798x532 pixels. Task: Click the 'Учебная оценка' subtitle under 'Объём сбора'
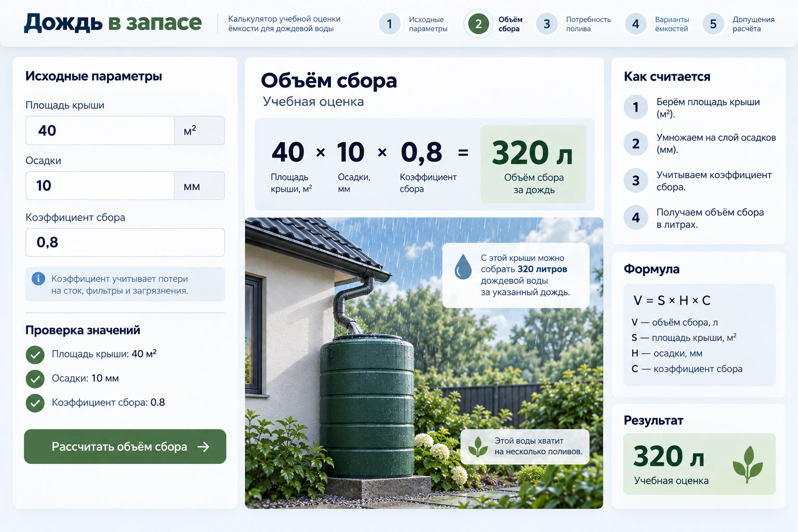tap(313, 101)
